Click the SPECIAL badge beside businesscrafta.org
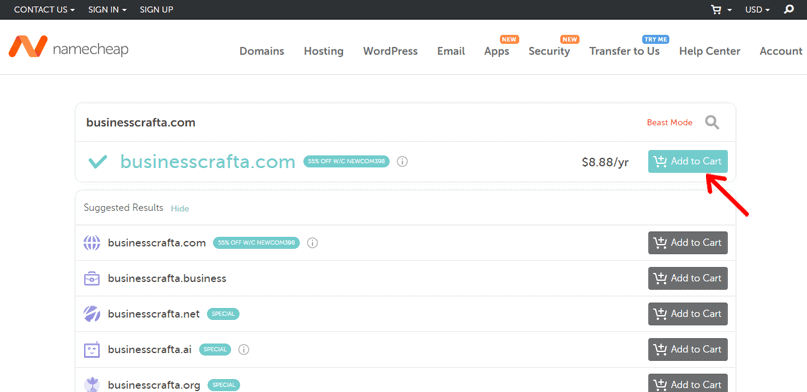 224,385
